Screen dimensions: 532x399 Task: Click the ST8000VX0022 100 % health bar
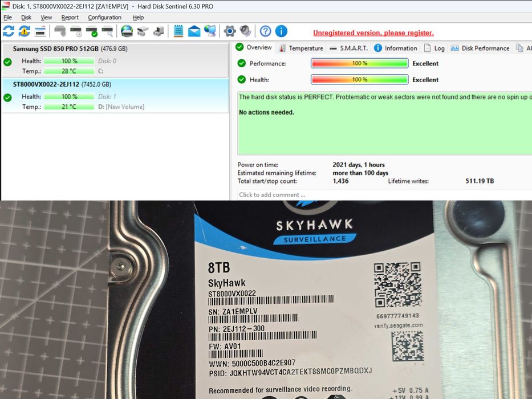69,97
